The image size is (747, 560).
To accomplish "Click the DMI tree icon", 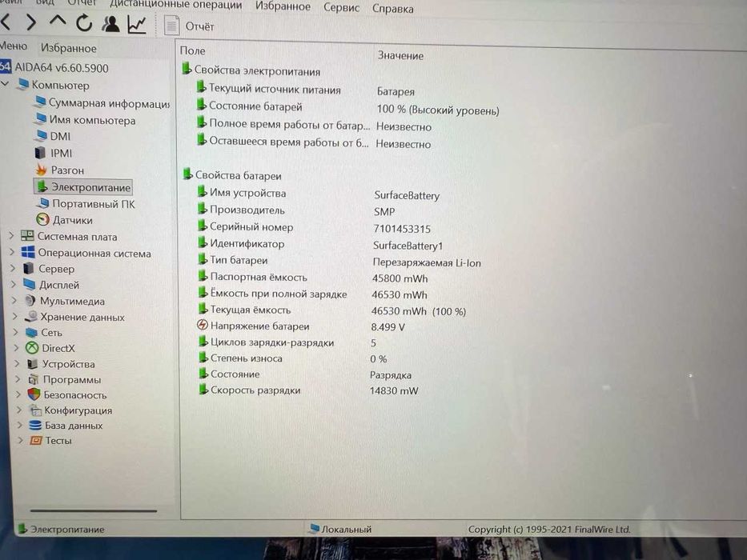I will [41, 136].
